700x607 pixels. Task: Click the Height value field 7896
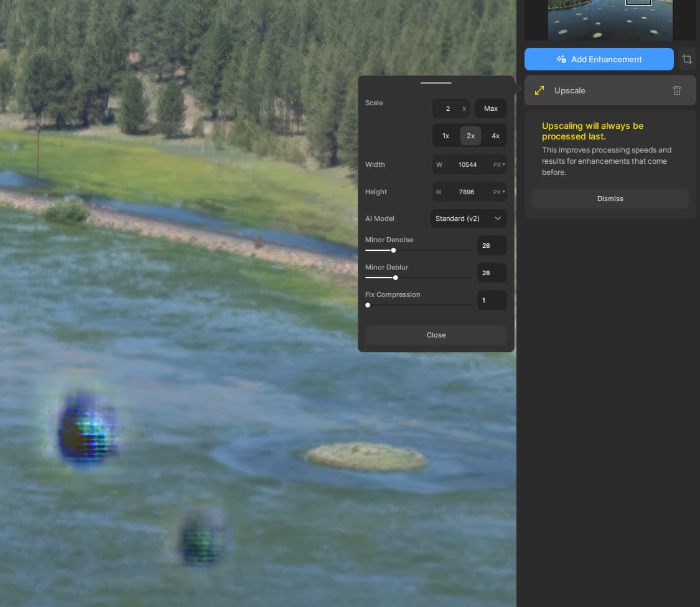click(x=467, y=192)
